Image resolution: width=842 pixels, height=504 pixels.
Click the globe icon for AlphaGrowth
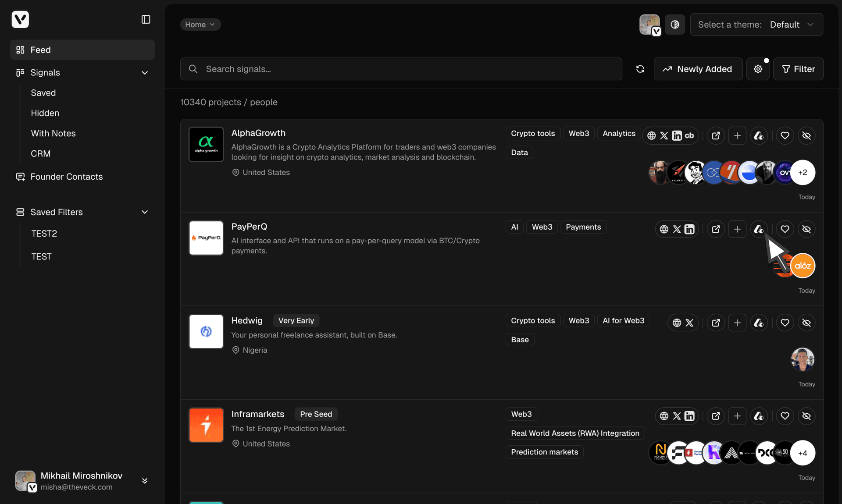tap(651, 135)
